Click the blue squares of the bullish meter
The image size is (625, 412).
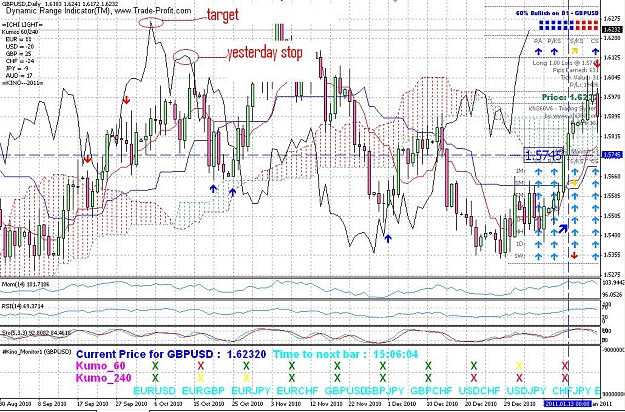(556, 25)
